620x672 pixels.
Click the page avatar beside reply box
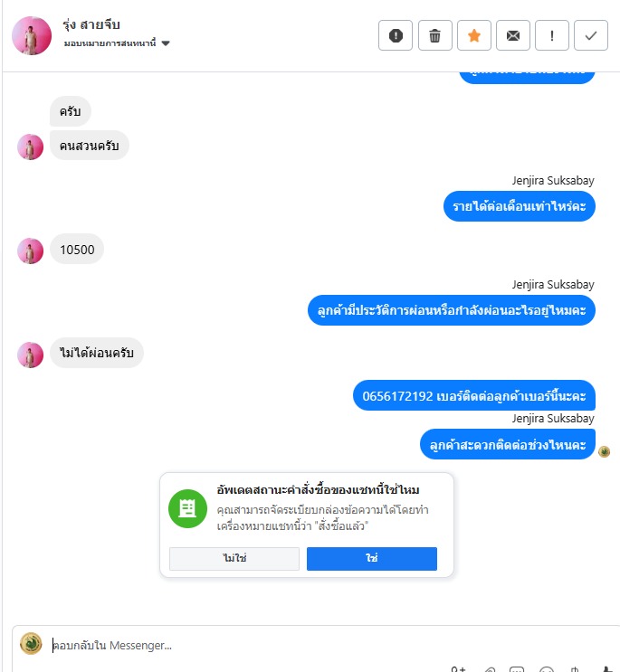coord(31,644)
